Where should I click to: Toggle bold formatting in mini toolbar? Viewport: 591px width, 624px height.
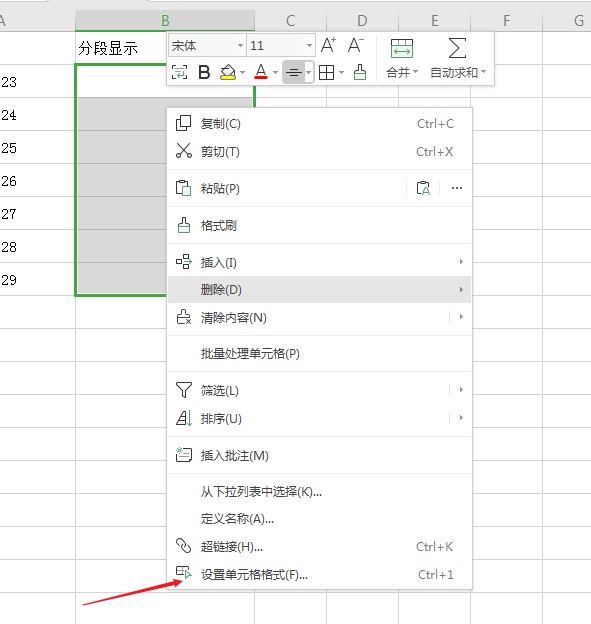204,72
